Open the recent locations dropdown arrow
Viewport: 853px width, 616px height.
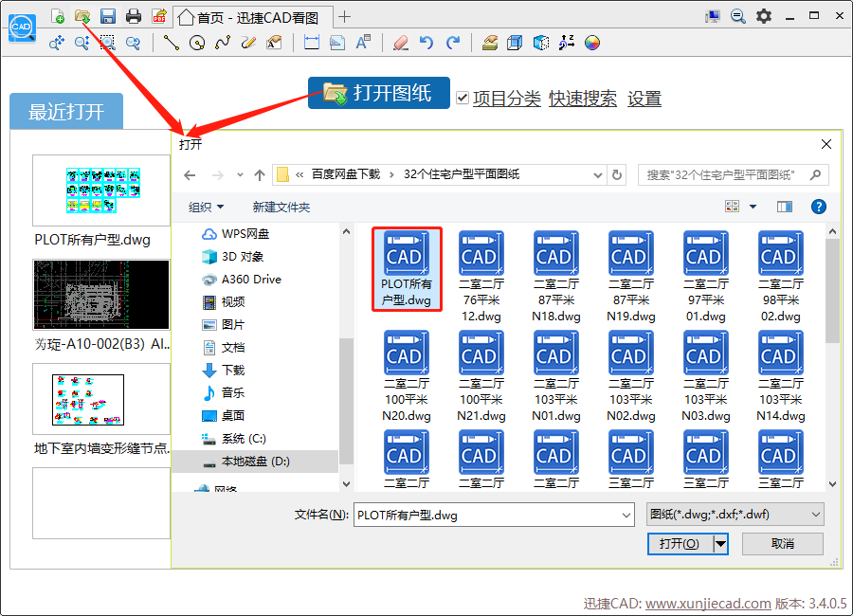(x=240, y=174)
